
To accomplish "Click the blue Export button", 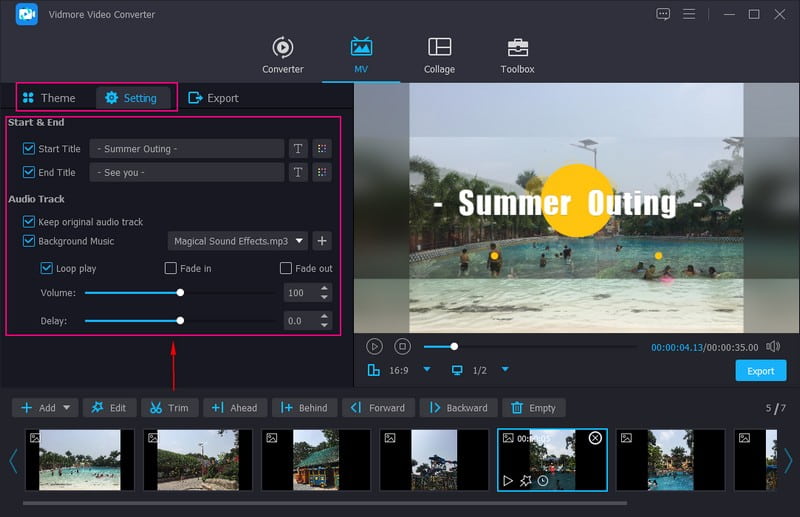I will point(760,371).
